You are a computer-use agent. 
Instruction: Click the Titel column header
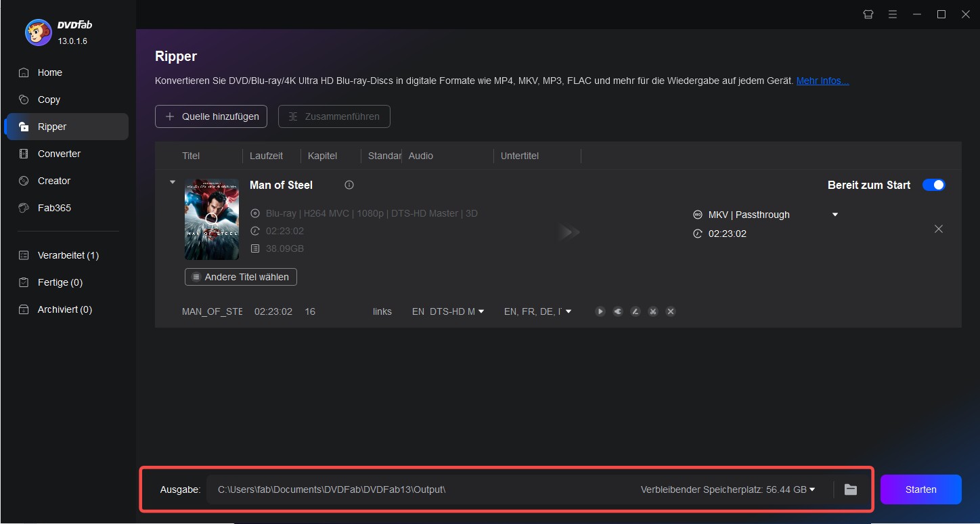coord(191,156)
